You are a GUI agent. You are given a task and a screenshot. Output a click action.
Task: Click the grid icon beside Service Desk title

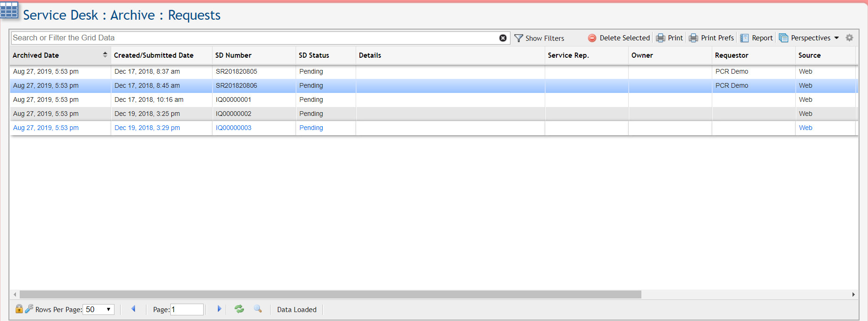point(9,10)
